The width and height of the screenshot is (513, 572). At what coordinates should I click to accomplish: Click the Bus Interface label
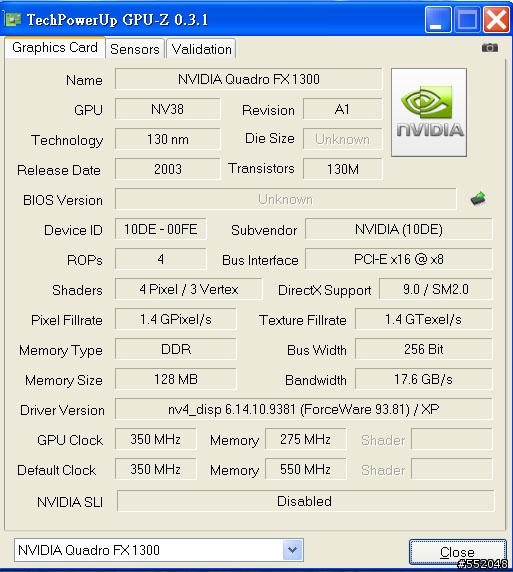pos(260,260)
